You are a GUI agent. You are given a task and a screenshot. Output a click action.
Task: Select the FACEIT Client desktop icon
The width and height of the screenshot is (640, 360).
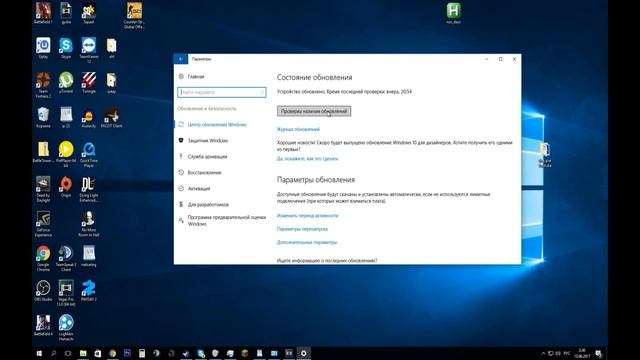[111, 117]
